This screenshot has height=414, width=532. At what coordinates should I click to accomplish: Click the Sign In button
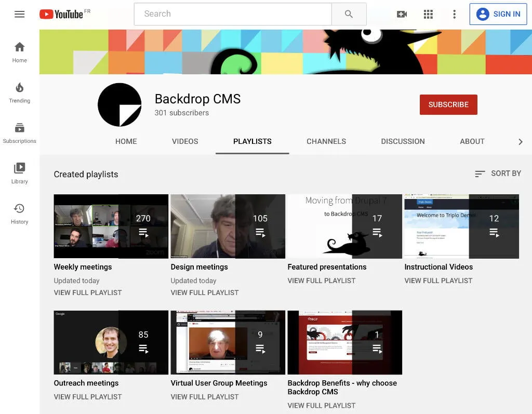pos(498,14)
